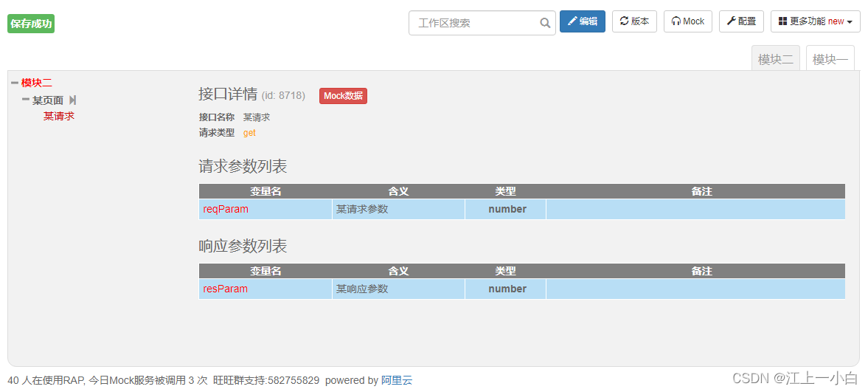
Task: Click the red Mock数据 button
Action: [x=343, y=95]
